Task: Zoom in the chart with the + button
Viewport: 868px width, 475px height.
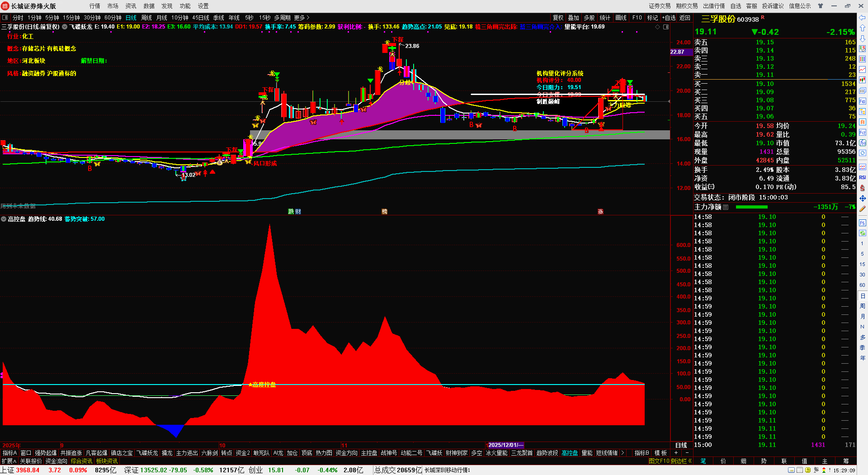Action: [x=676, y=453]
